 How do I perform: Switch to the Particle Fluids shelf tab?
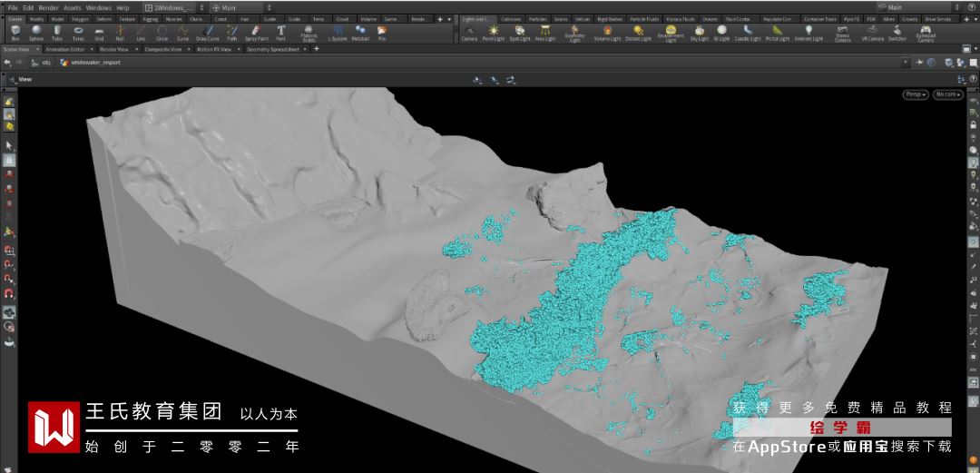(x=644, y=19)
